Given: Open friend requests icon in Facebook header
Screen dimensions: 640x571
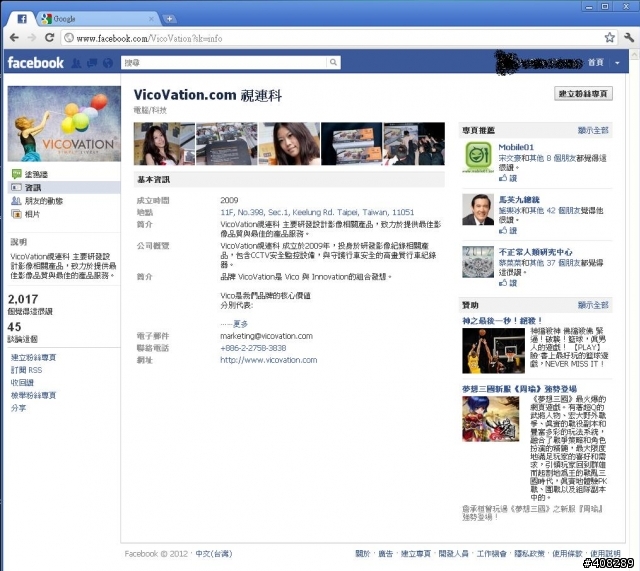Looking at the screenshot, I should tap(76, 63).
